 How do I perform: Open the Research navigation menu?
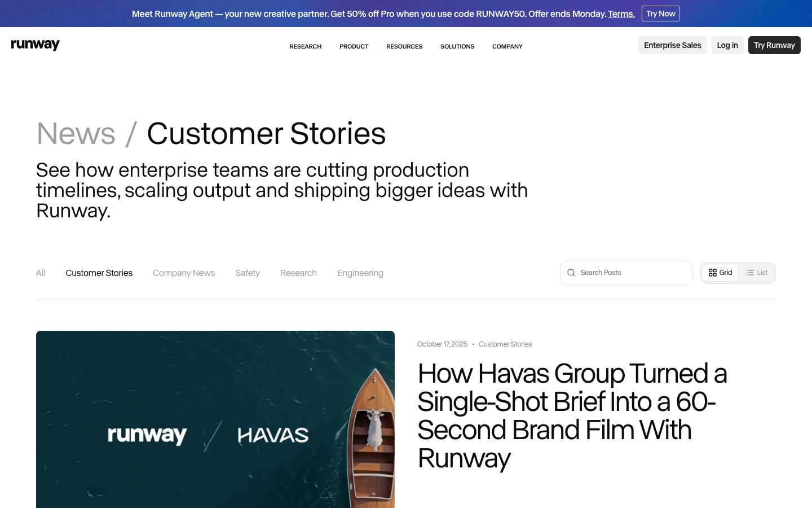click(x=306, y=46)
